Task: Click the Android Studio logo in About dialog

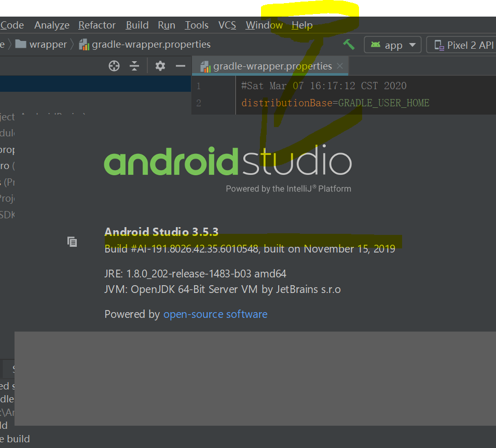Action: (x=228, y=161)
